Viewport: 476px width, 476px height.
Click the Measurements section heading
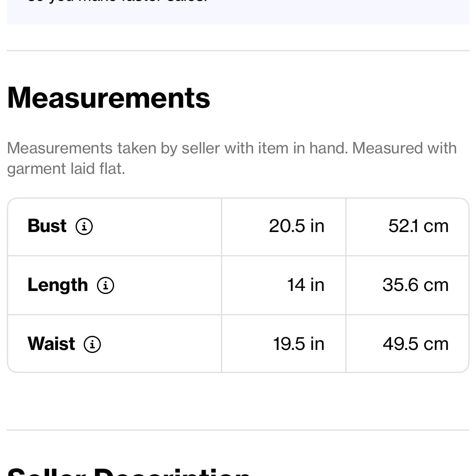pyautogui.click(x=109, y=98)
